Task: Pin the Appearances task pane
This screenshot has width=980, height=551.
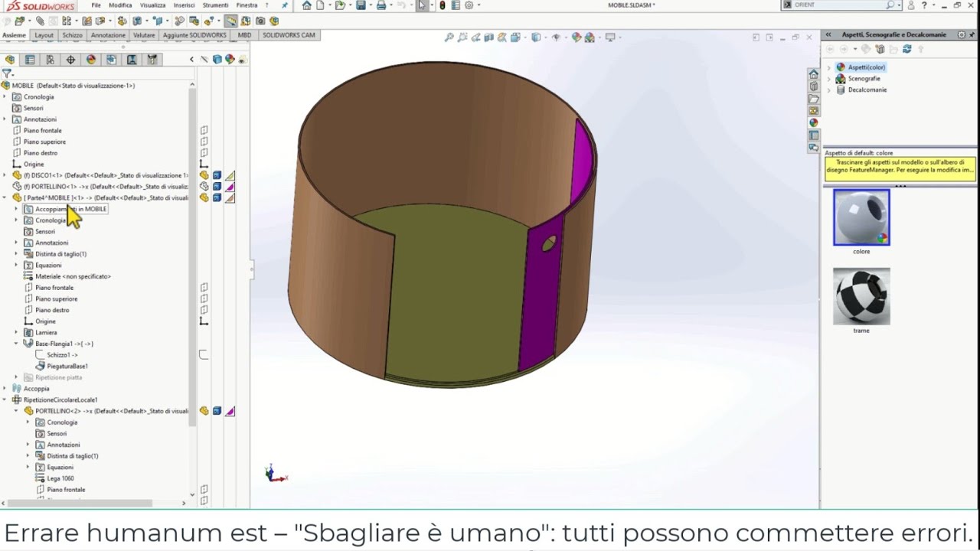Action: (972, 34)
